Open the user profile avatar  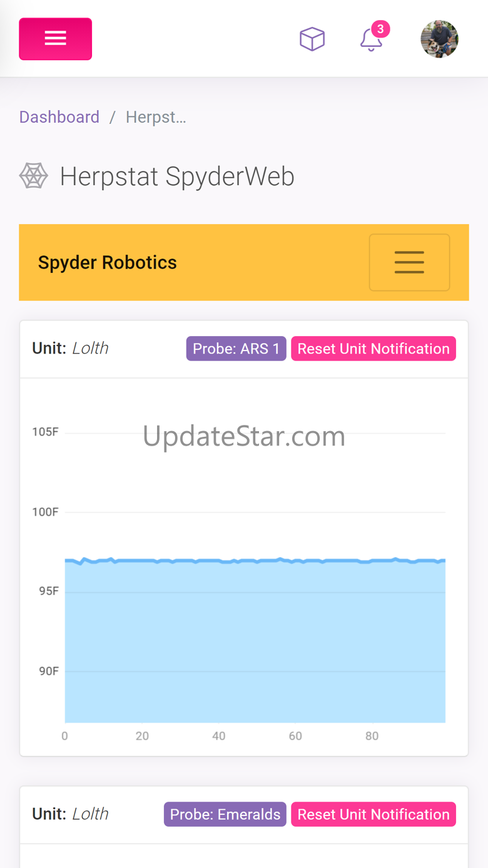point(439,39)
